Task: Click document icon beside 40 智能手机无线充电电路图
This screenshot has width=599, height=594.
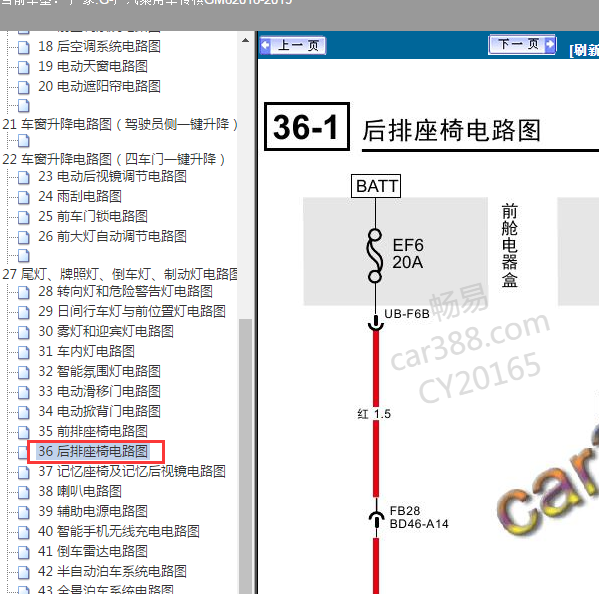Action: click(x=24, y=532)
